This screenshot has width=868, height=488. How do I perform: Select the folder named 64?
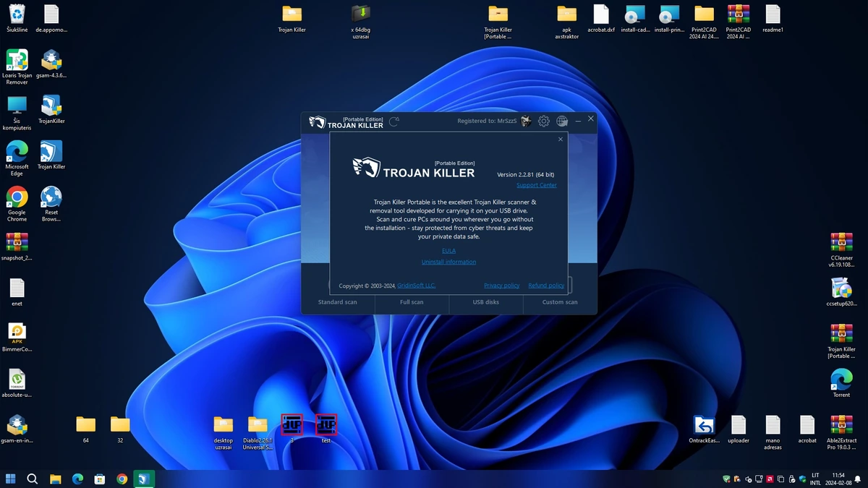tap(85, 429)
